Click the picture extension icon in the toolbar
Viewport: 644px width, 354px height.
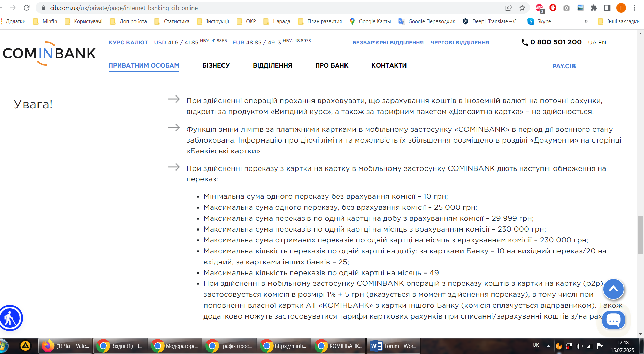580,8
